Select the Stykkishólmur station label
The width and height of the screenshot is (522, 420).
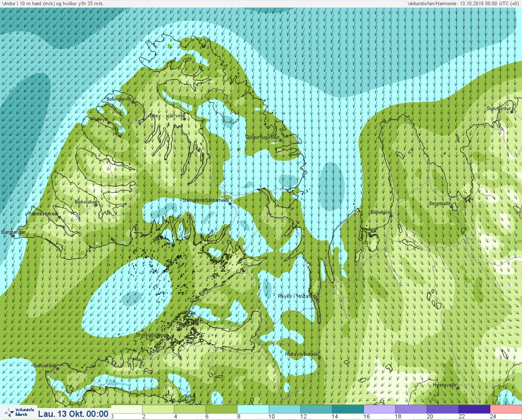click(152, 335)
